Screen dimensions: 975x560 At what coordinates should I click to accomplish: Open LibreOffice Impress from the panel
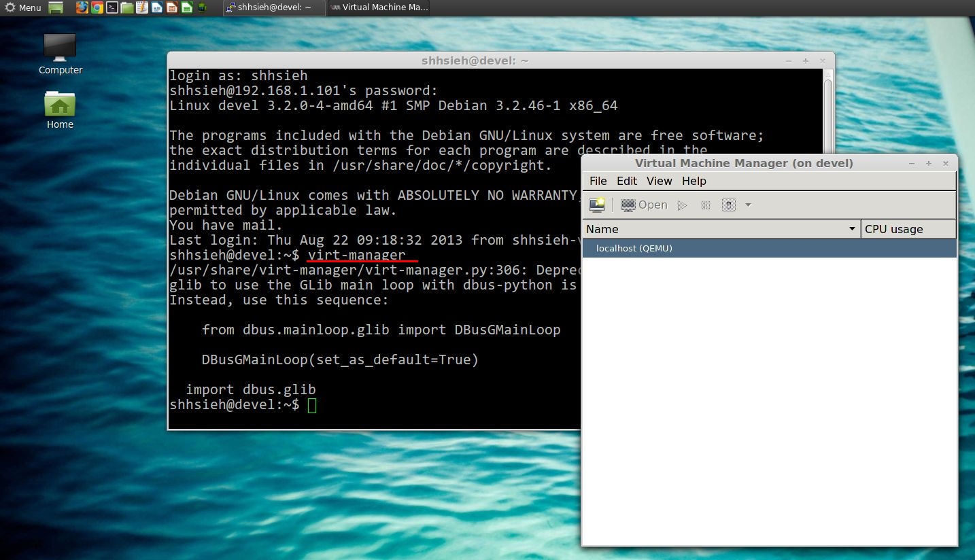click(x=171, y=7)
